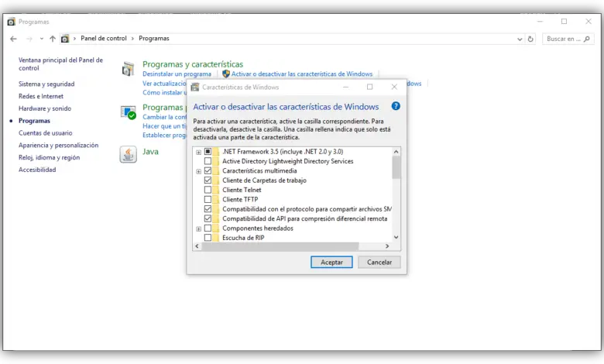The image size is (604, 364).
Task: Click the Programas window title bar icon
Action: click(11, 22)
